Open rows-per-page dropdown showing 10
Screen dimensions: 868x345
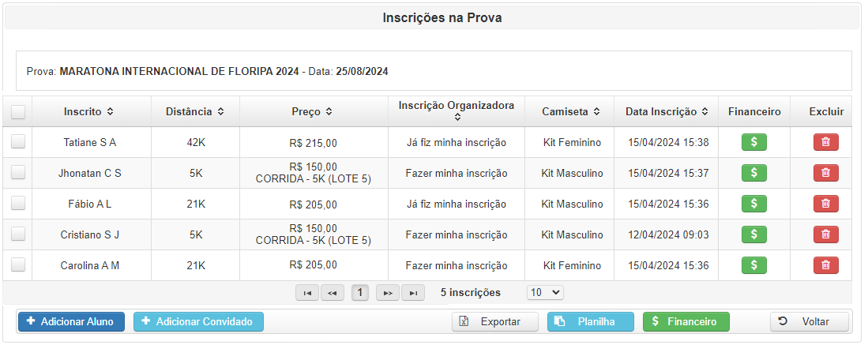[x=545, y=292]
